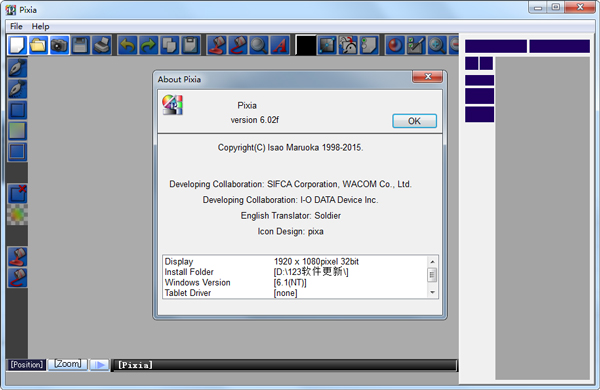600x390 pixels.
Task: Zoom in with blue plus magnifier
Action: 437,45
